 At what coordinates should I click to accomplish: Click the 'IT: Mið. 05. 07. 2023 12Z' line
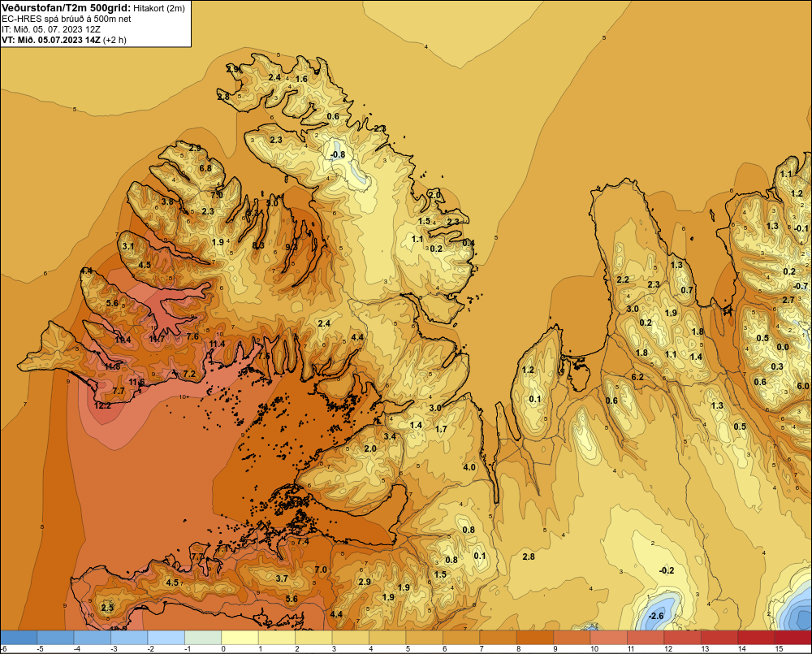point(51,29)
